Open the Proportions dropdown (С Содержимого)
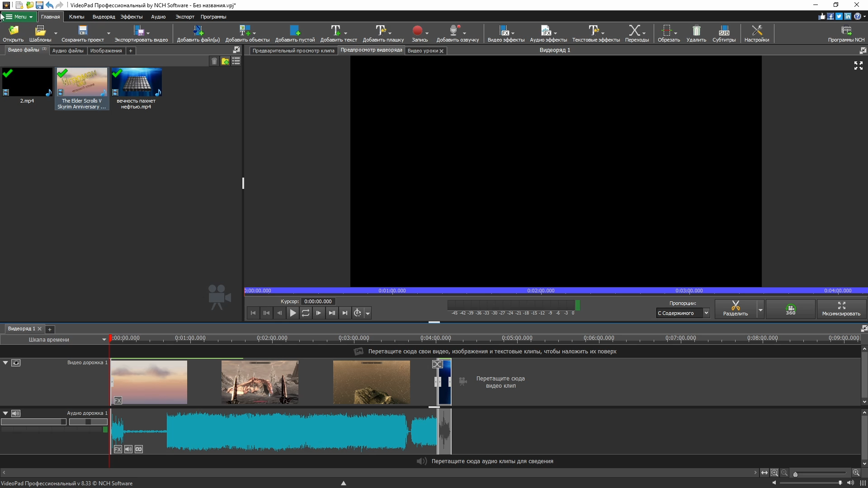 [683, 313]
